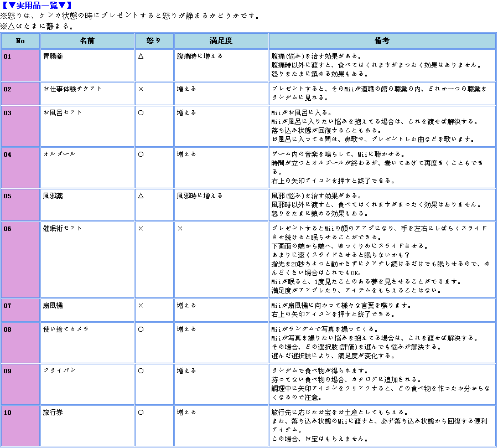Image resolution: width=498 pixels, height=448 pixels.
Task: Click the 【▼実用品一覧▼】 heading
Action: (37, 6)
